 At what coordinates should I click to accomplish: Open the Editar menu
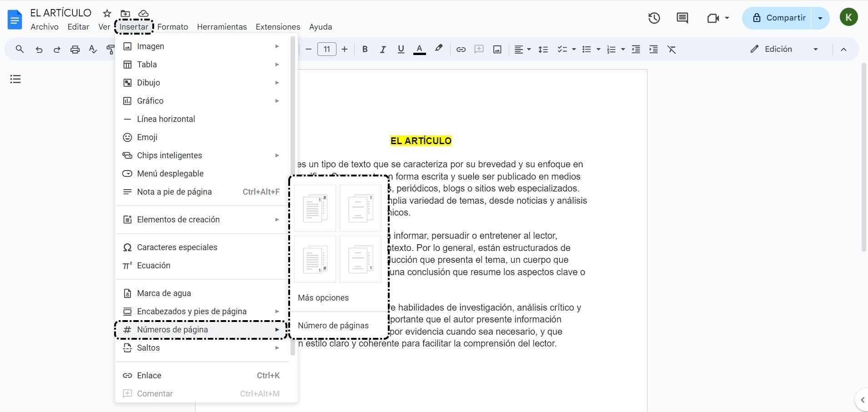point(78,27)
